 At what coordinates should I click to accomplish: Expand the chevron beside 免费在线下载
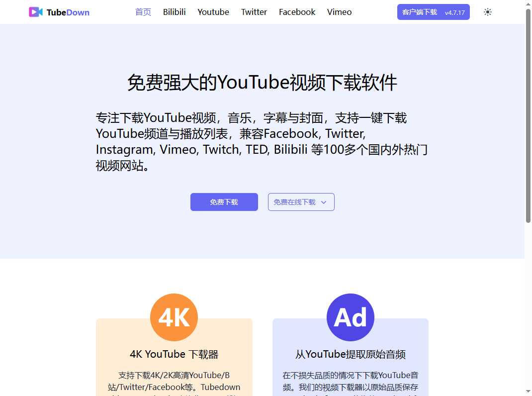pyautogui.click(x=324, y=202)
